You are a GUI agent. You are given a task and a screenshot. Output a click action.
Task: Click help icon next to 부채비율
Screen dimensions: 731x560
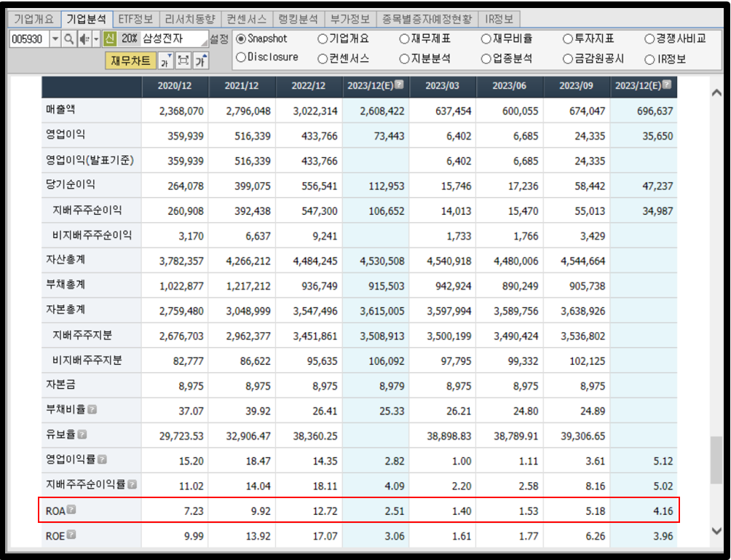click(x=92, y=409)
